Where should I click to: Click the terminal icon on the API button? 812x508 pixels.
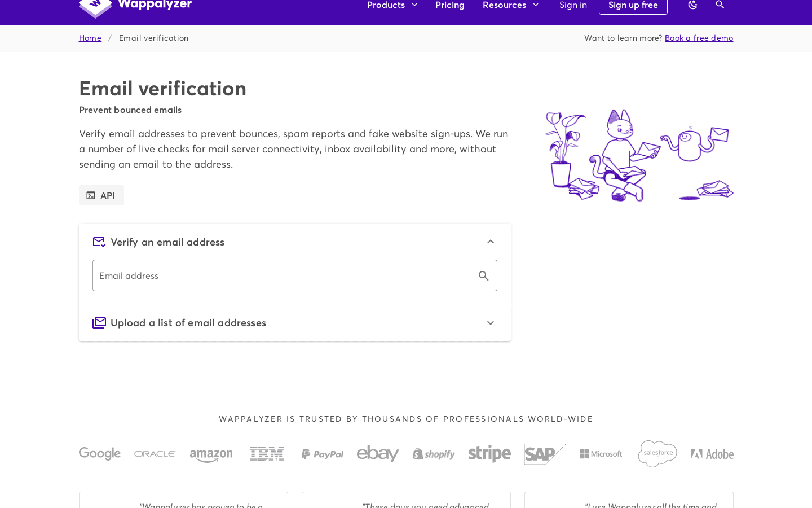point(91,195)
